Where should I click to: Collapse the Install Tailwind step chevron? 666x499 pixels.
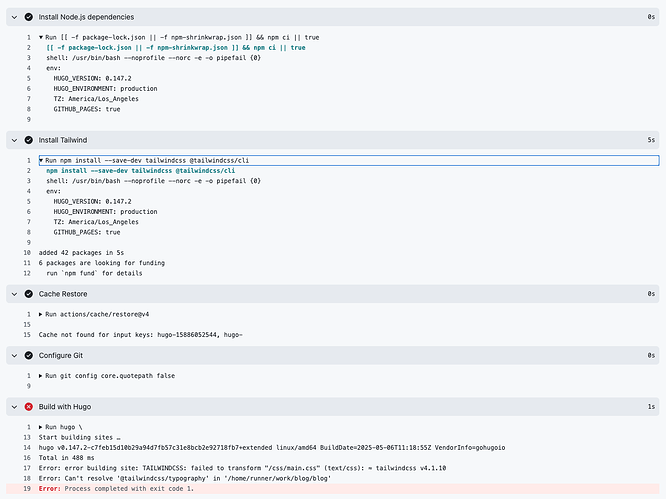pyautogui.click(x=14, y=140)
